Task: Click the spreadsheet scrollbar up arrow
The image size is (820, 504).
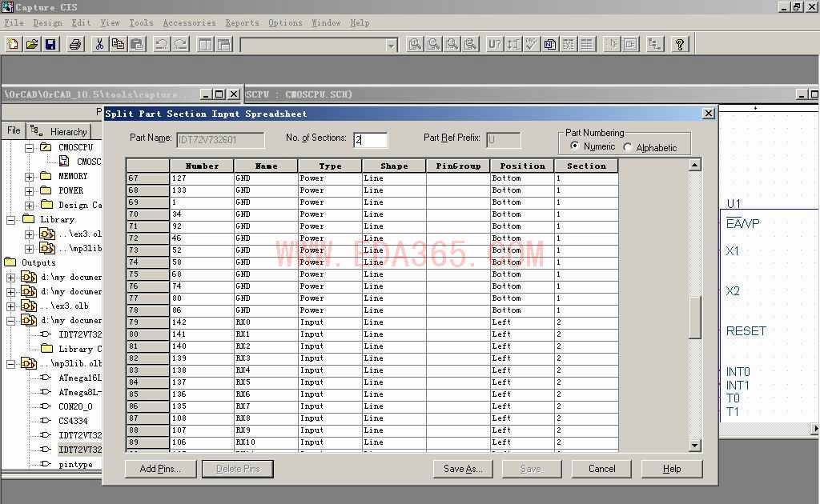Action: click(x=694, y=165)
